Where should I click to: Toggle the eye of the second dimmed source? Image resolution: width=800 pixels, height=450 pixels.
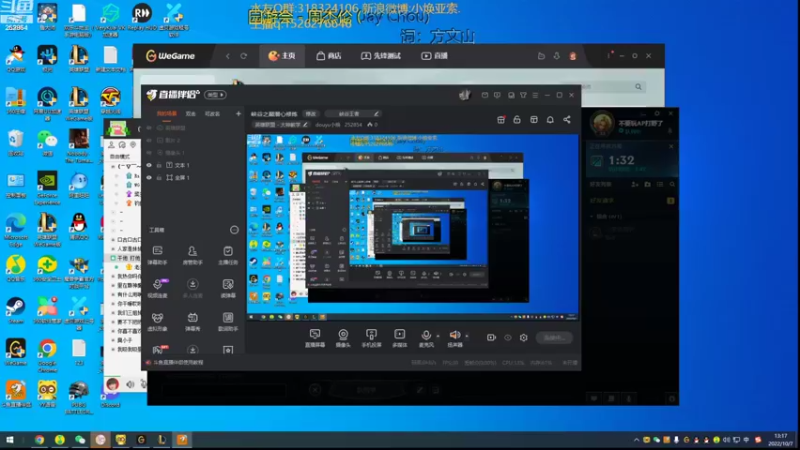(x=149, y=140)
